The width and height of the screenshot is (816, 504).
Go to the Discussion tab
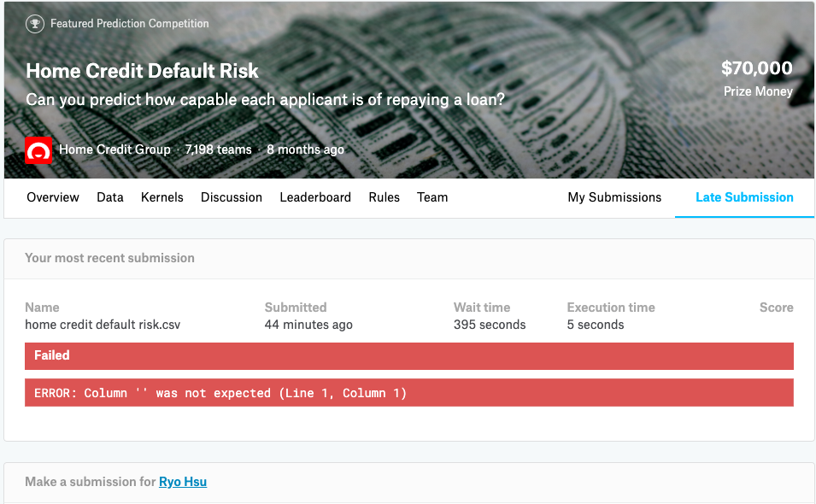tap(232, 197)
